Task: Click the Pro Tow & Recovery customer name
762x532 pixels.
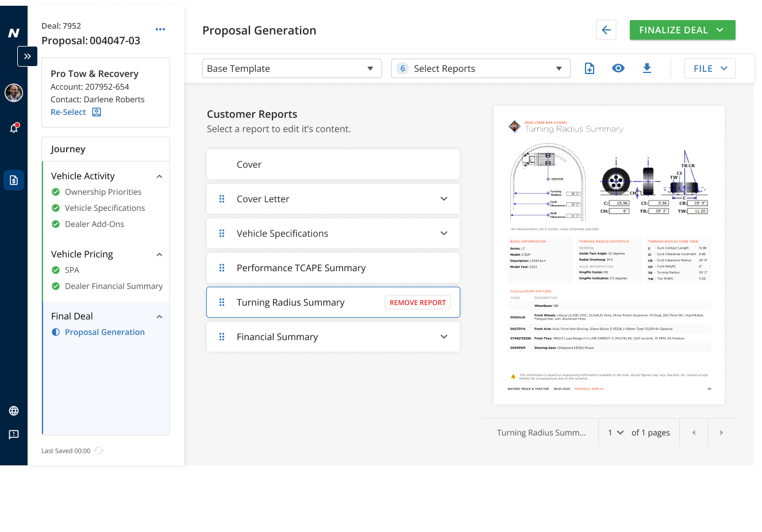Action: (x=94, y=74)
